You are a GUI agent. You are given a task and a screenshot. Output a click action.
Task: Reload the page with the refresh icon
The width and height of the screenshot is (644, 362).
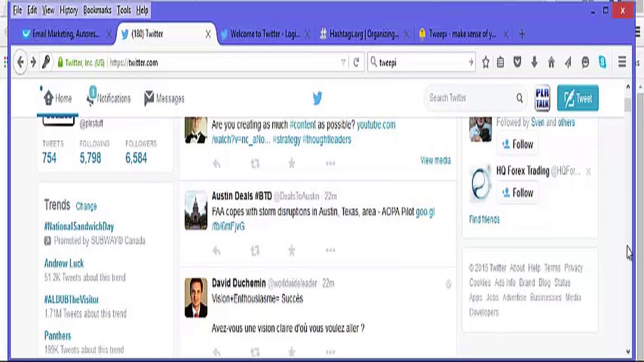pyautogui.click(x=356, y=62)
